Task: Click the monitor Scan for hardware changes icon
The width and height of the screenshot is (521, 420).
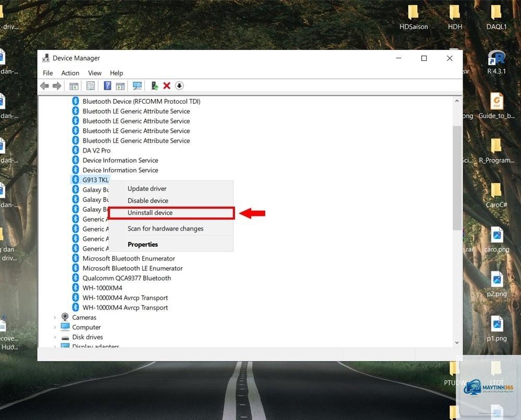Action: point(137,86)
